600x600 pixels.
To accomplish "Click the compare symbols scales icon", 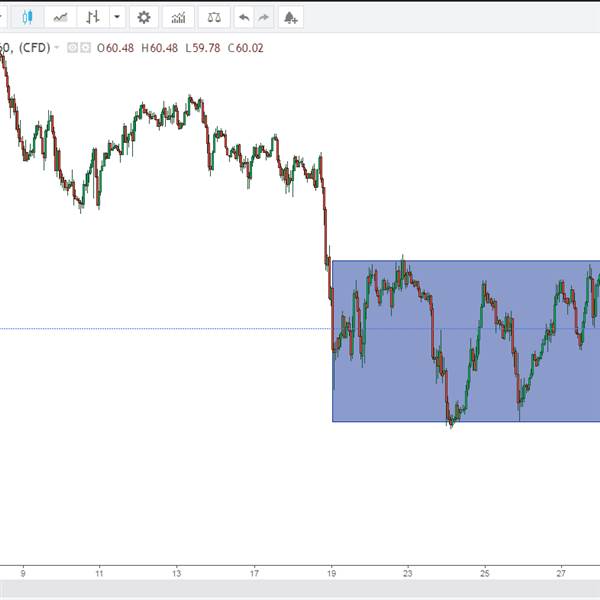I will pos(214,17).
